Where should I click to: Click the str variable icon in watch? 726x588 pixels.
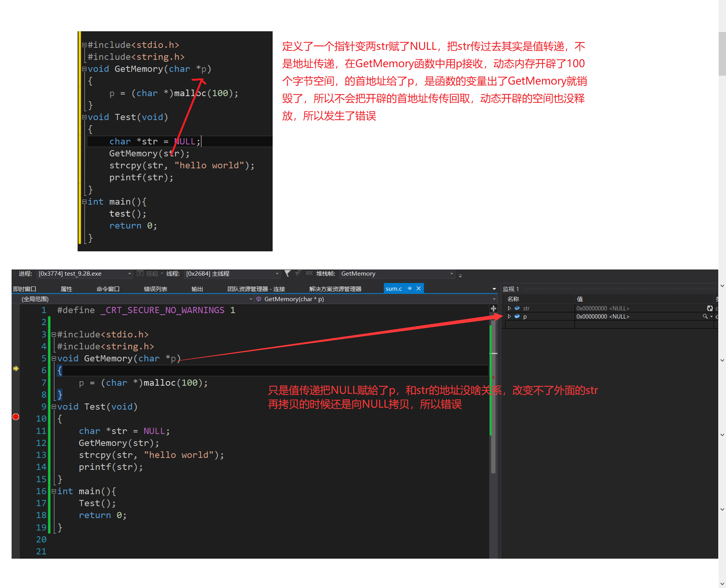[517, 308]
